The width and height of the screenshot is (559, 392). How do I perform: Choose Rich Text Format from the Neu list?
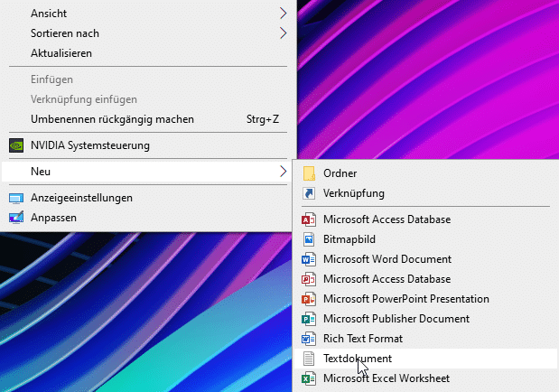363,339
